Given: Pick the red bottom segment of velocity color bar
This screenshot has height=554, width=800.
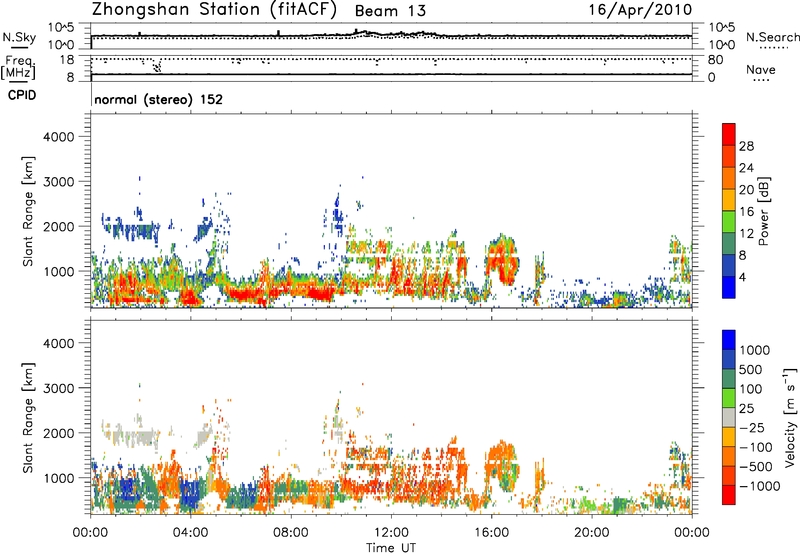Looking at the screenshot, I should [729, 495].
